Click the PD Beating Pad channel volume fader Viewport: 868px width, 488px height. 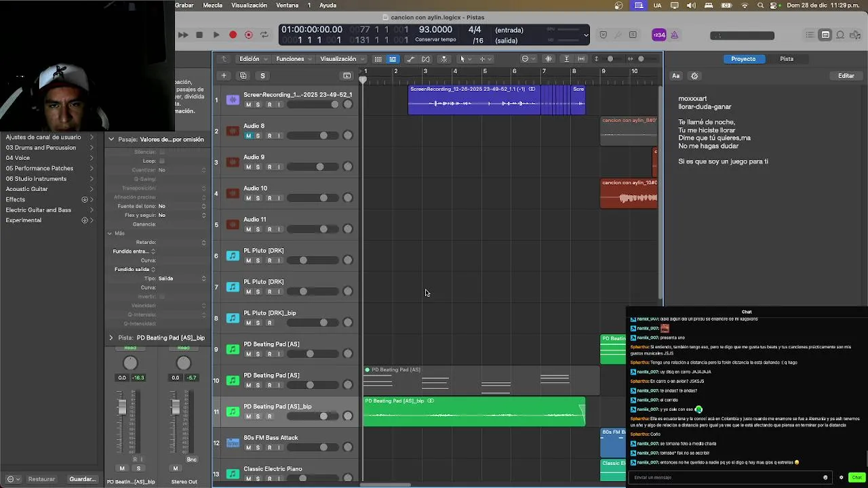click(x=122, y=407)
